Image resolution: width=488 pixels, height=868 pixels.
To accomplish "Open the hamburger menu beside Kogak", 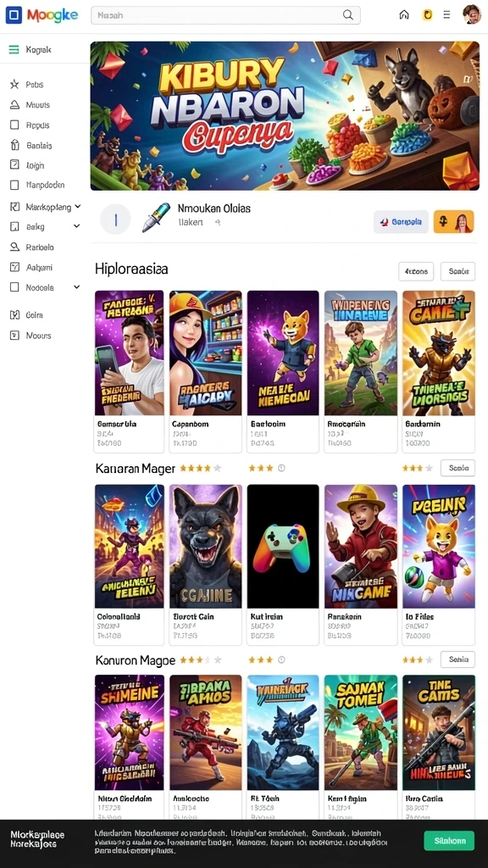I will coord(14,50).
